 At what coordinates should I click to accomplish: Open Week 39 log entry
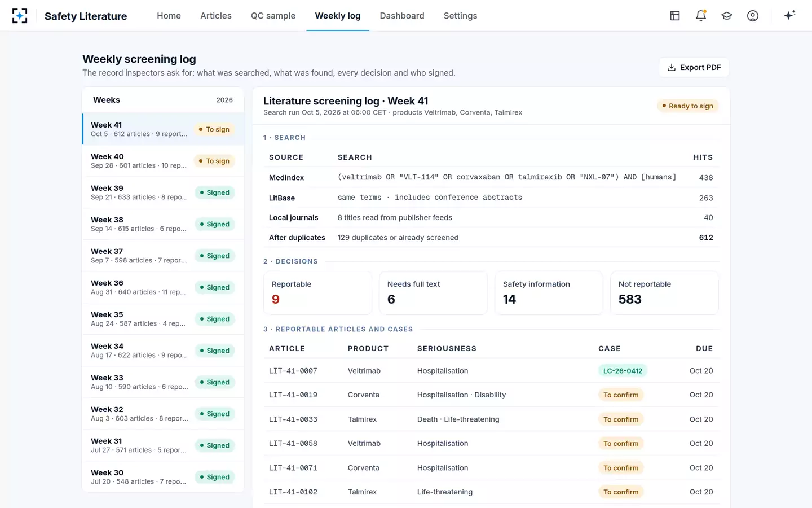pyautogui.click(x=164, y=192)
